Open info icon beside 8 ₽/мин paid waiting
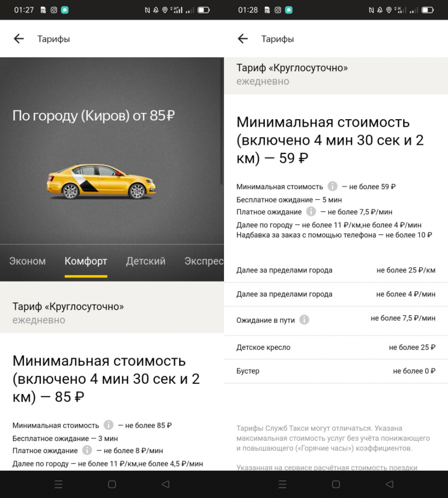The width and height of the screenshot is (448, 498). pos(87,450)
